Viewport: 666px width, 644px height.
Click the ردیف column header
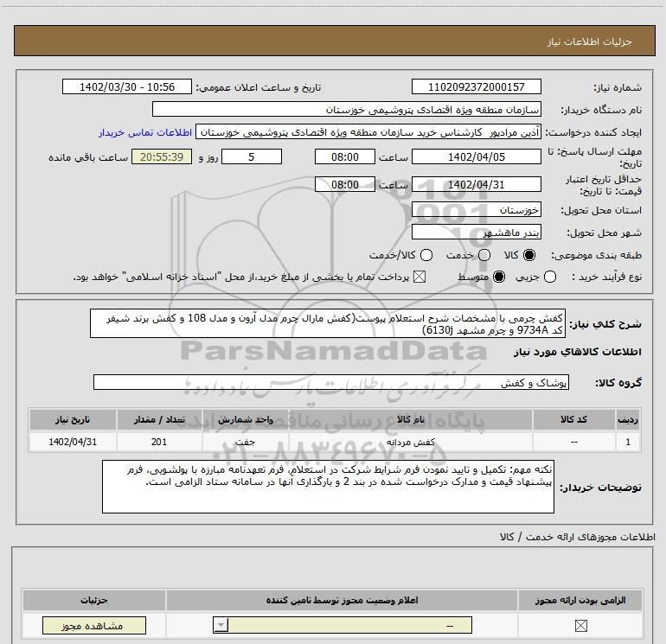[x=628, y=419]
